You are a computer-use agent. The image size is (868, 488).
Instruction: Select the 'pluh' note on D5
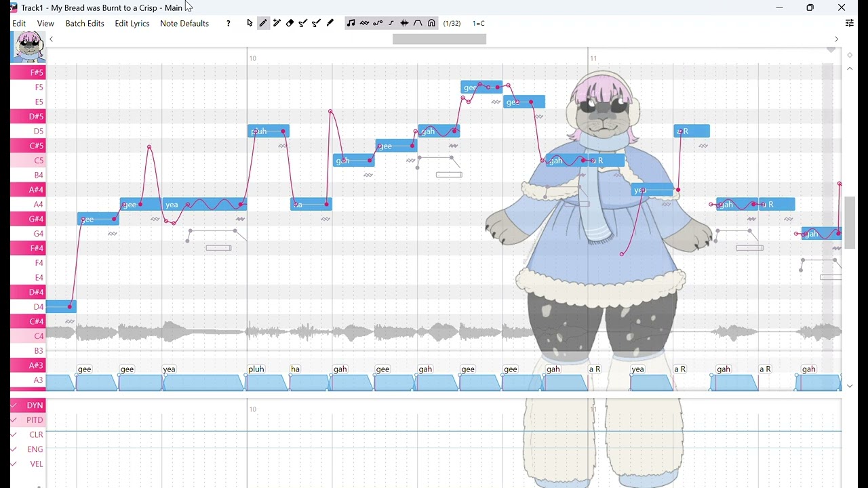pyautogui.click(x=269, y=131)
